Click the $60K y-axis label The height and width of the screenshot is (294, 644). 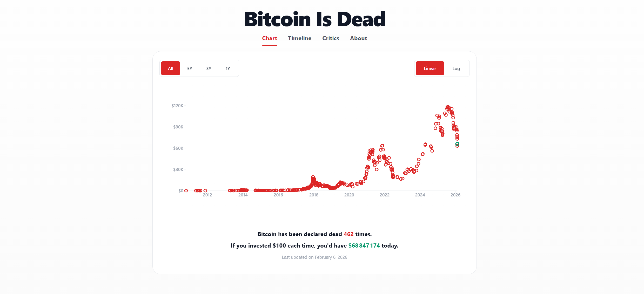click(178, 148)
